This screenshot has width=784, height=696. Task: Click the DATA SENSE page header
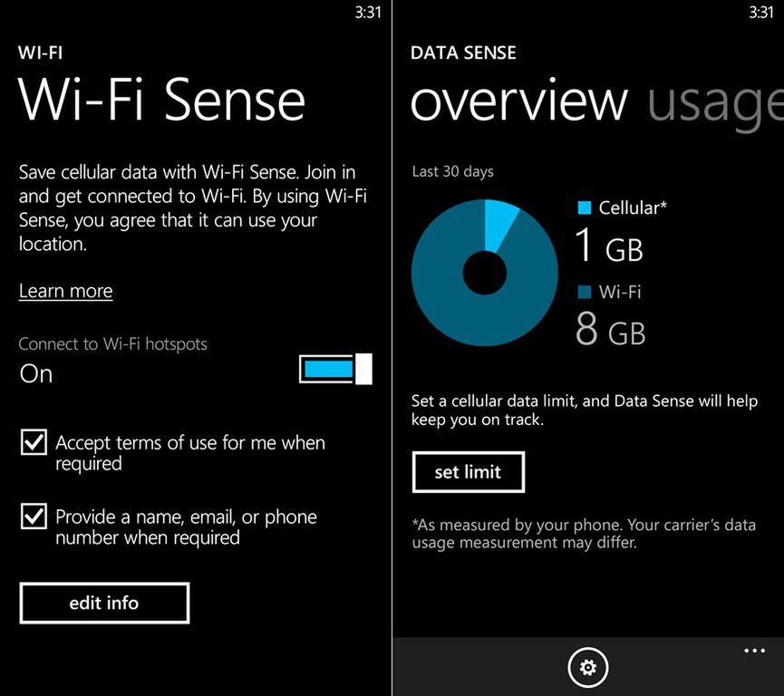[463, 53]
